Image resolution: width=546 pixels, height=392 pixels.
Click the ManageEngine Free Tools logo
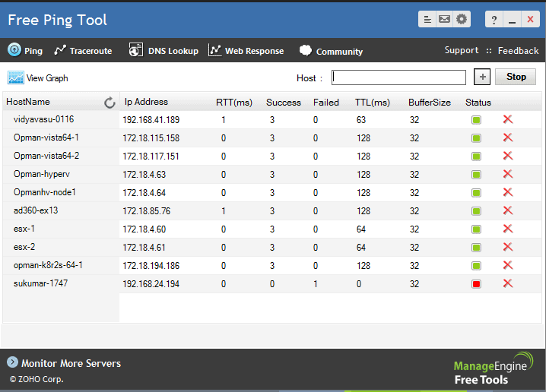coord(494,368)
